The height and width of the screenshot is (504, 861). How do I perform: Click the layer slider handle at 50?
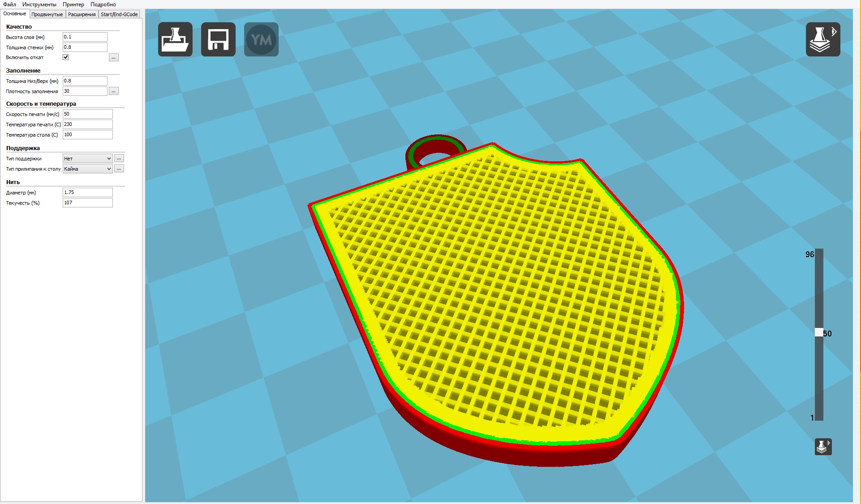click(x=818, y=332)
